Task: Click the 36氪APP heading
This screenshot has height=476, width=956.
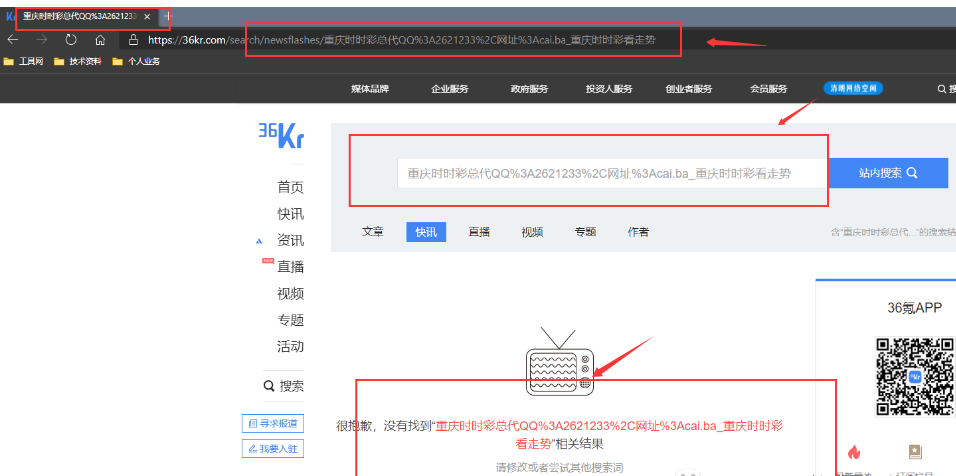Action: click(x=915, y=308)
